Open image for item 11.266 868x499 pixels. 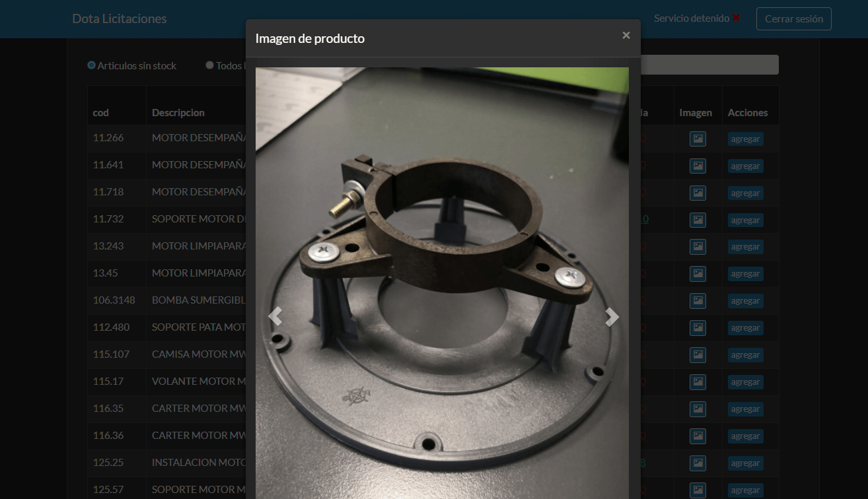point(698,139)
